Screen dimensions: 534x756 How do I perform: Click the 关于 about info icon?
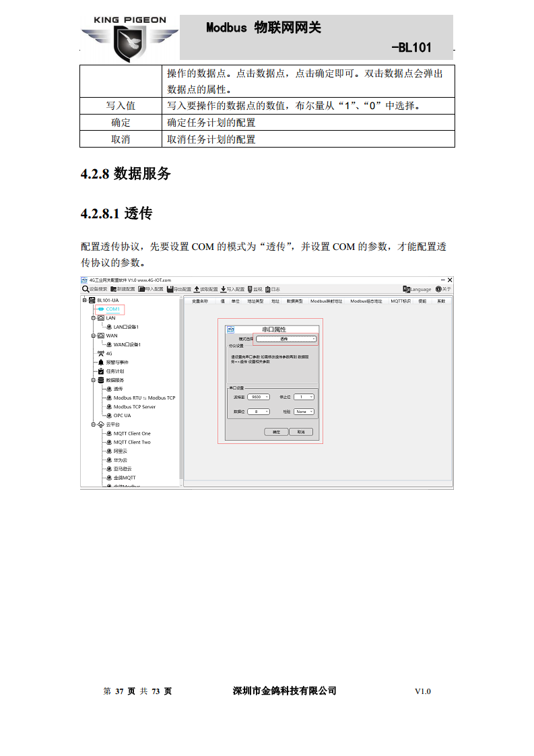(438, 289)
